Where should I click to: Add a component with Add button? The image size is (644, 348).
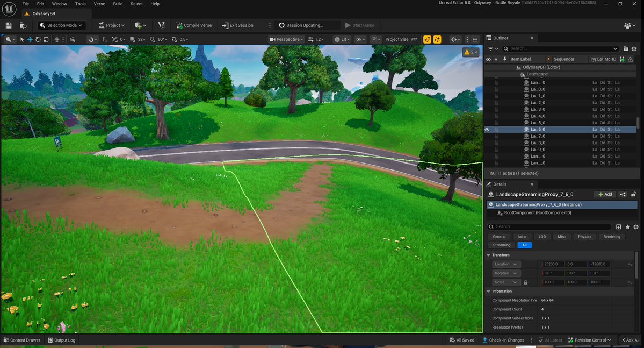(x=605, y=194)
